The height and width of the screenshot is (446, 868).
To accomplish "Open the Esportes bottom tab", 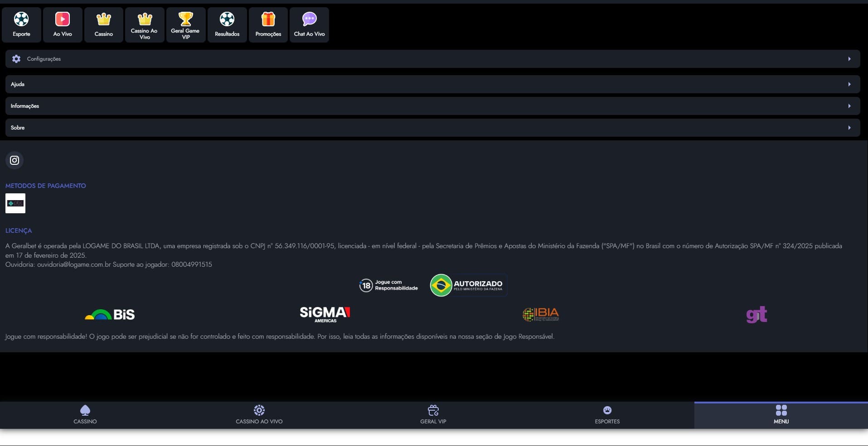I will click(x=607, y=415).
